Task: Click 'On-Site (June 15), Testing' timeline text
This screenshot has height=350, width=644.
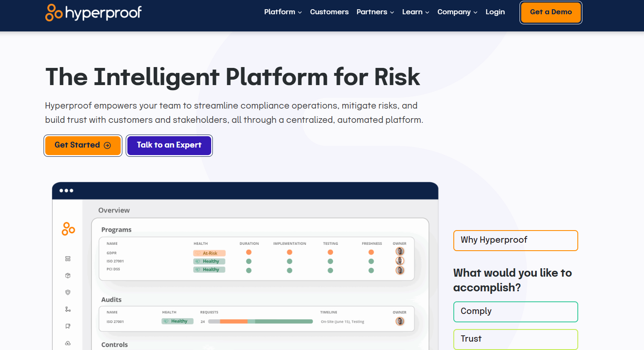Action: pyautogui.click(x=342, y=322)
